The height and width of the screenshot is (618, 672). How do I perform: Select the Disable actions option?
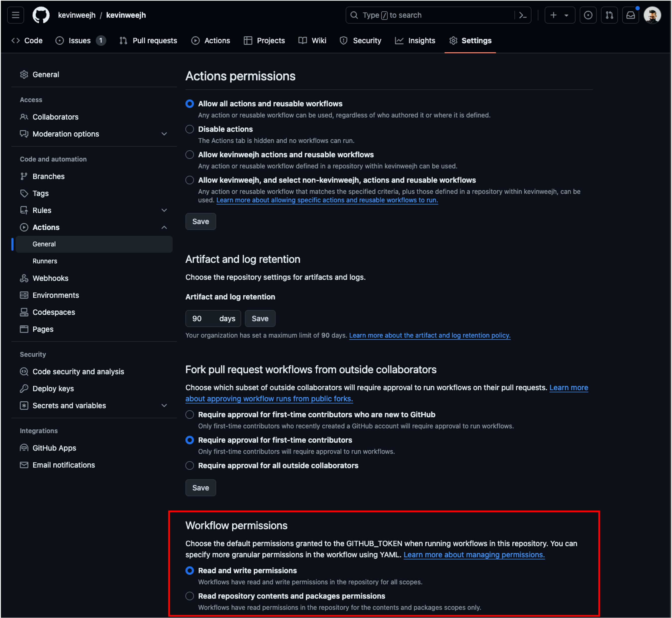pos(190,129)
